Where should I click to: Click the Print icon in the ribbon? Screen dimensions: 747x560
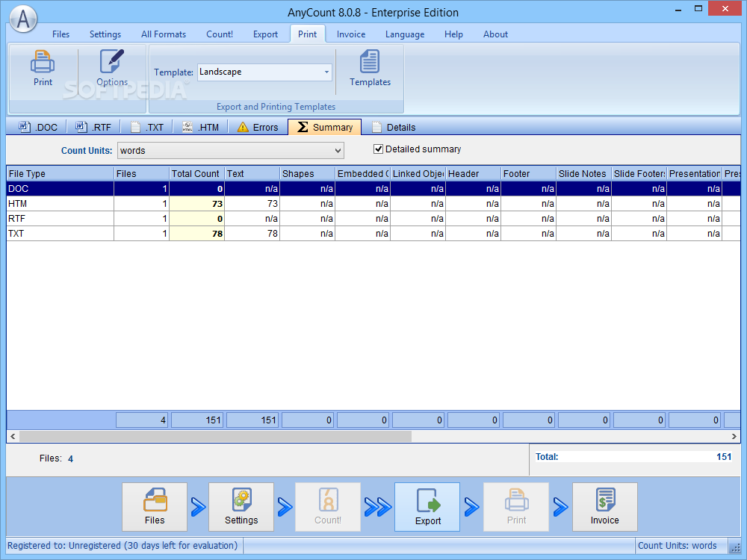tap(43, 69)
